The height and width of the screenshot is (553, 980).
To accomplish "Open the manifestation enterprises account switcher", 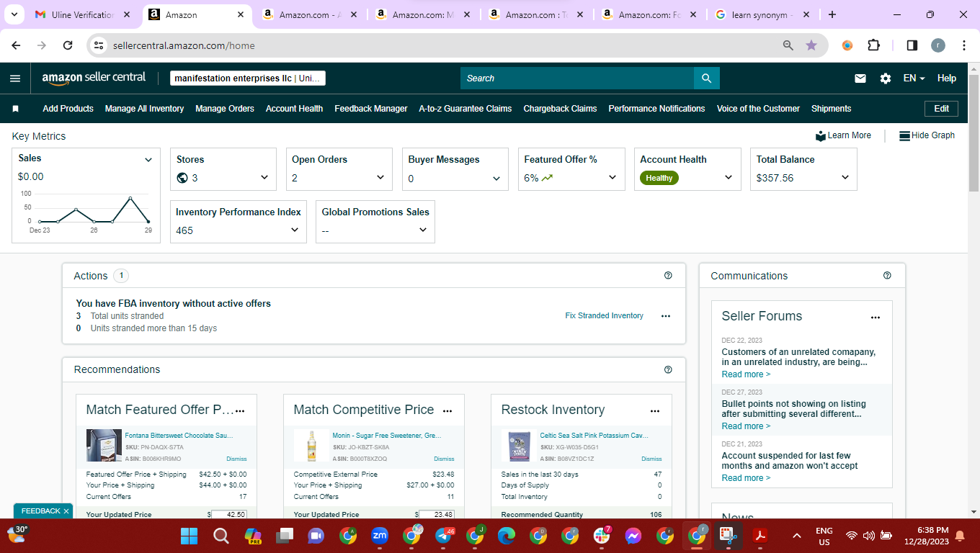I will (x=248, y=78).
